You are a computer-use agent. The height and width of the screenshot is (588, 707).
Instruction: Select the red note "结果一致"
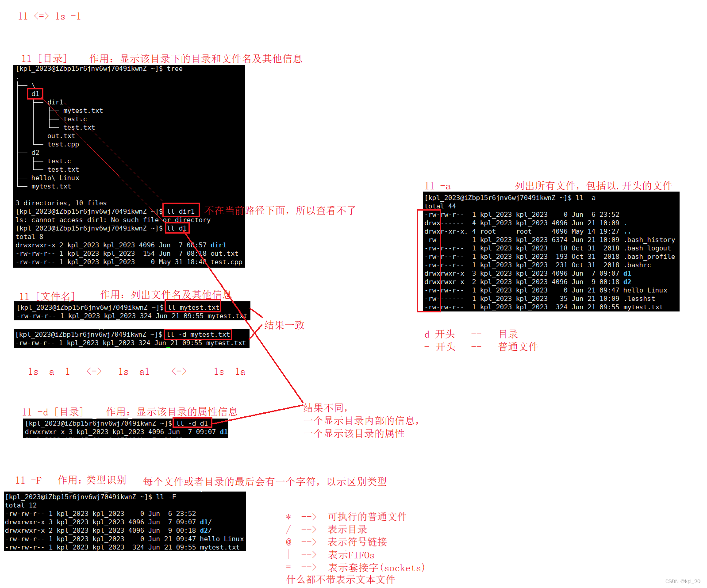pyautogui.click(x=284, y=325)
